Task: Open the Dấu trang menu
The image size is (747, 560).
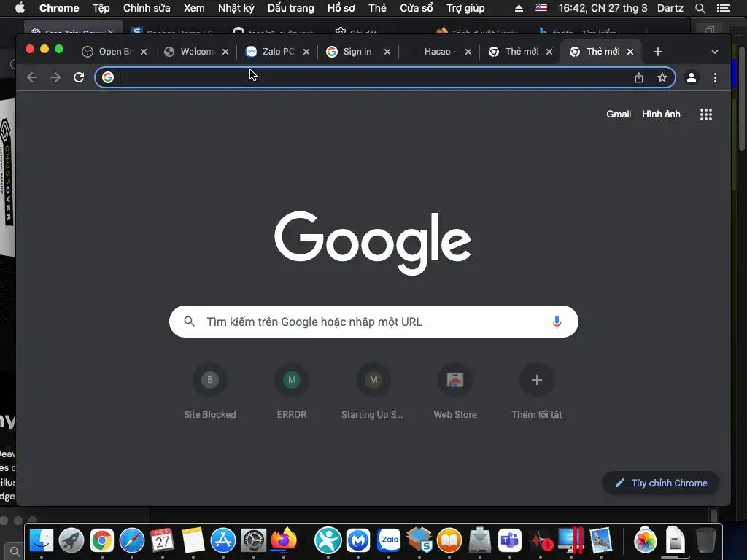Action: (290, 8)
